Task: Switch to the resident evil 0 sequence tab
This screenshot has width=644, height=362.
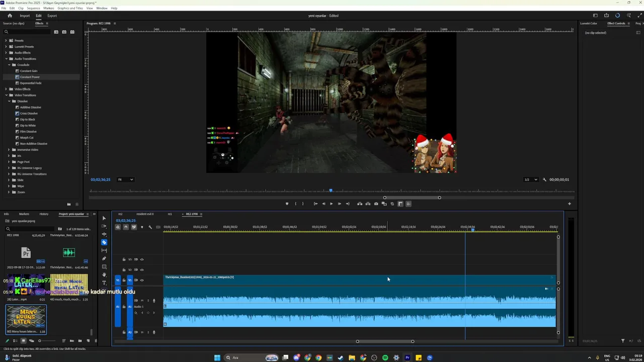Action: coord(144,214)
